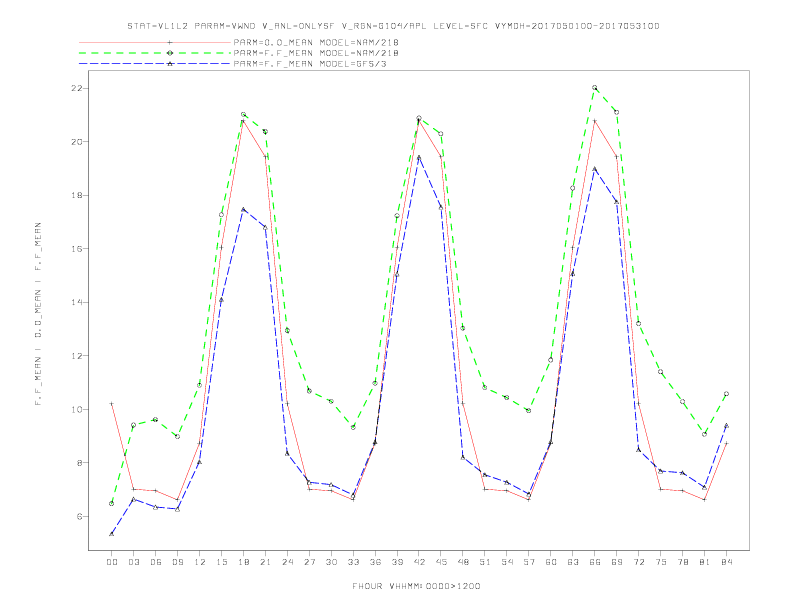Click y-axis tick label 10
The image size is (792, 612).
pyautogui.click(x=76, y=410)
